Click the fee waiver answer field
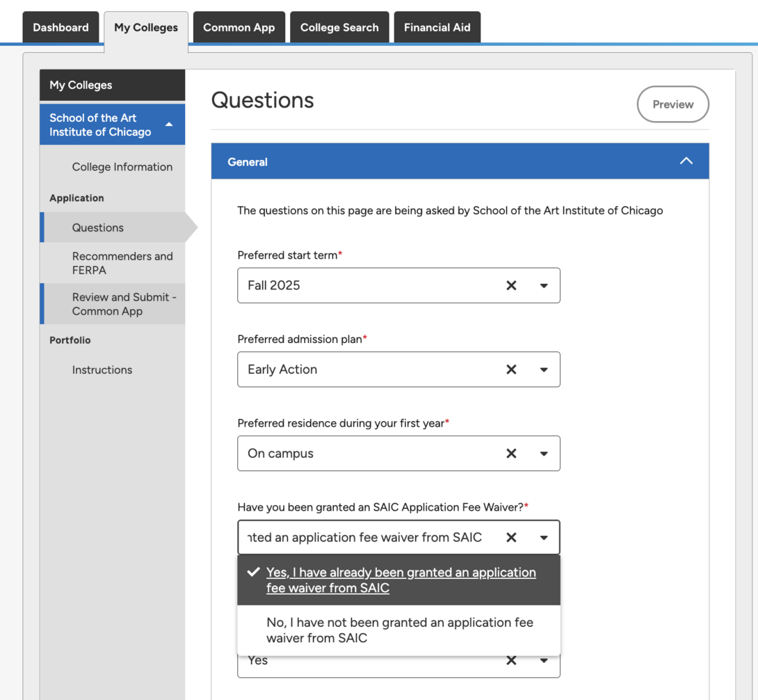Image resolution: width=758 pixels, height=700 pixels. tap(399, 537)
